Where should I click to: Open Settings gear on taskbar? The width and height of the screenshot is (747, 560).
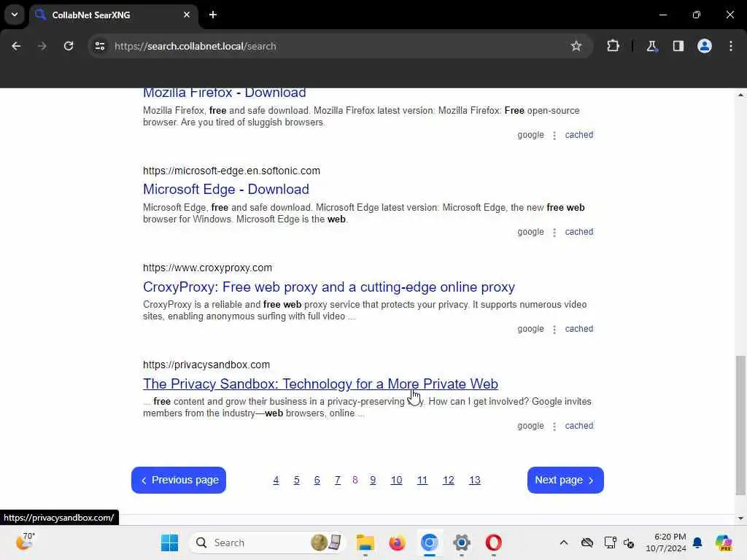pyautogui.click(x=461, y=542)
